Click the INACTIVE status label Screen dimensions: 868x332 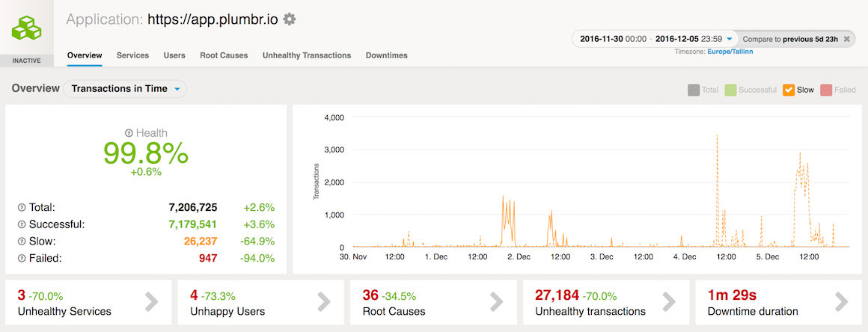pos(27,61)
